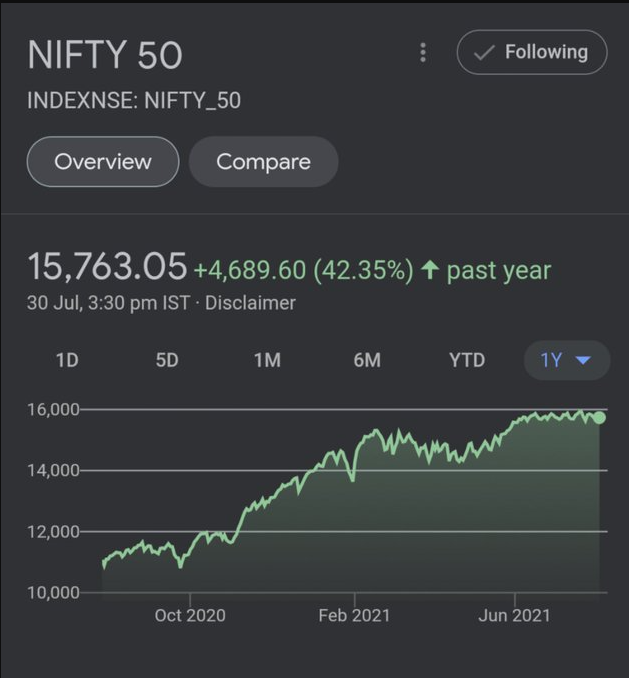The image size is (629, 678).
Task: Click the green up arrow next to past year
Action: [430, 269]
